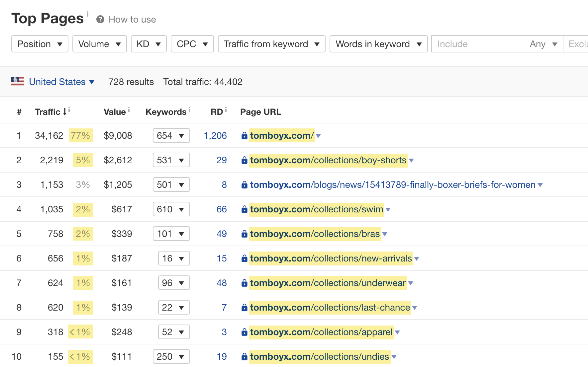The width and height of the screenshot is (588, 367).
Task: Click the info icon next to Value header
Action: [129, 110]
